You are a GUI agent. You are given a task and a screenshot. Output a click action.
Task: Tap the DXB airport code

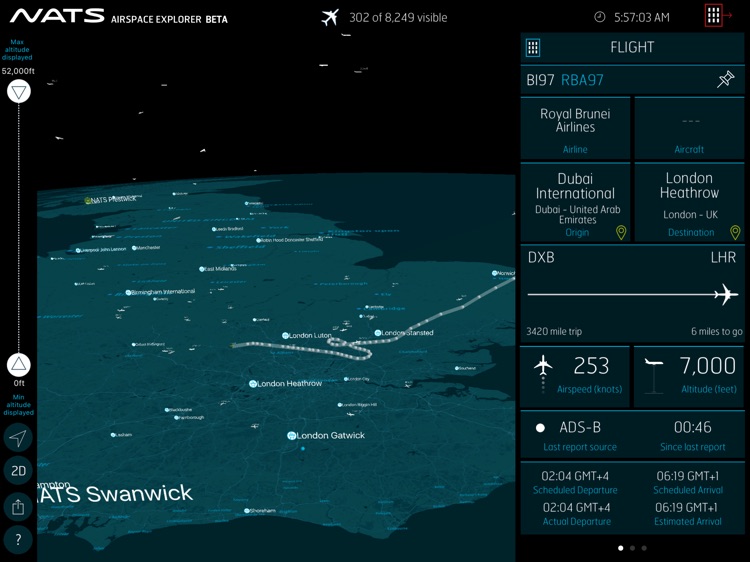point(541,258)
